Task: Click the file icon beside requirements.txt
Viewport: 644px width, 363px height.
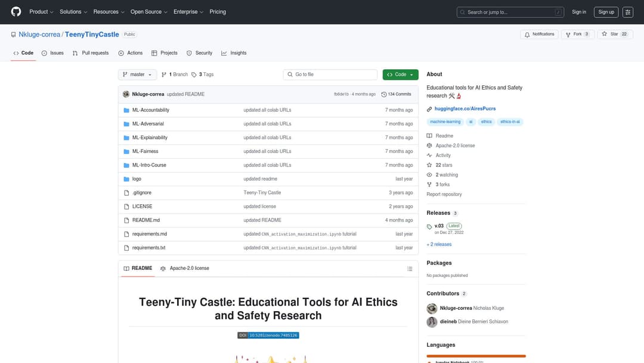Action: (x=126, y=248)
